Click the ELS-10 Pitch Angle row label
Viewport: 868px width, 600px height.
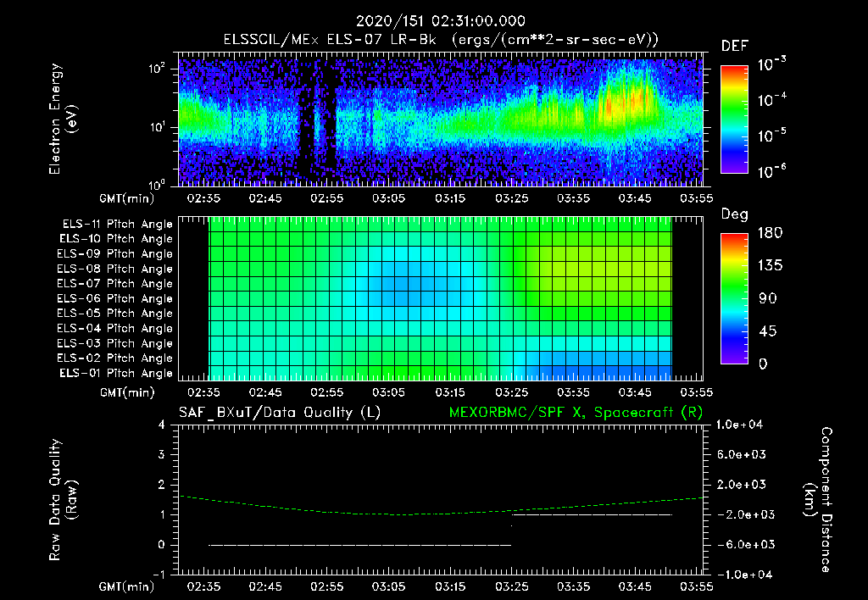[116, 239]
